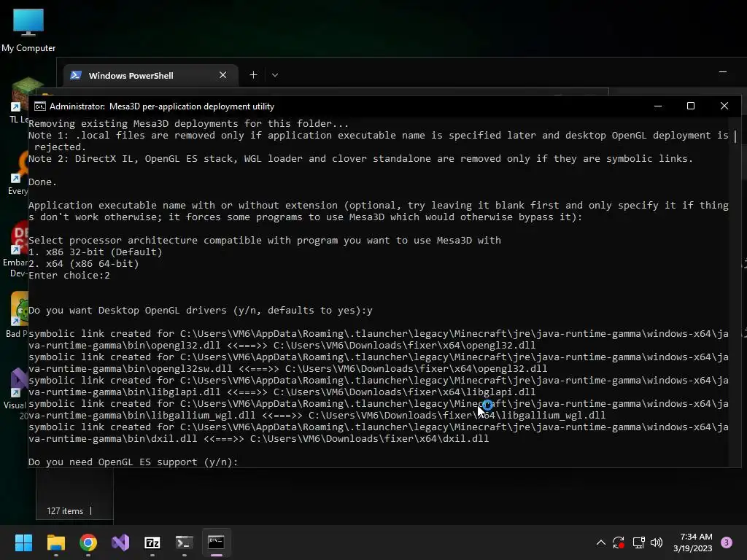The image size is (747, 560).
Task: Open the My Computer desktop icon
Action: pyautogui.click(x=28, y=31)
